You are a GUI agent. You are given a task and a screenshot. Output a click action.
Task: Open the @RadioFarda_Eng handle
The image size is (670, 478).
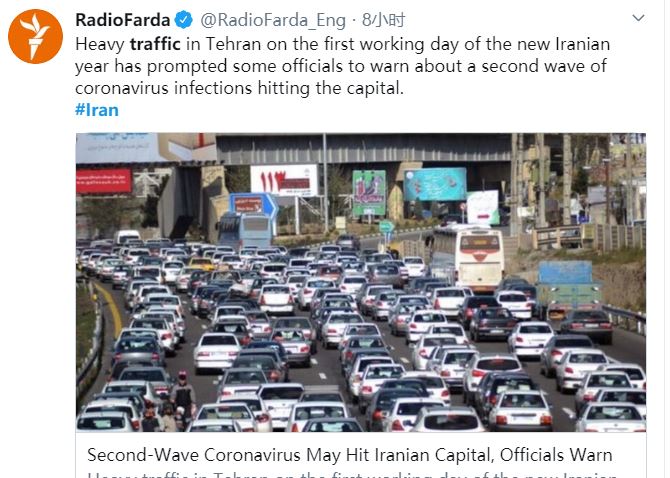(x=273, y=21)
